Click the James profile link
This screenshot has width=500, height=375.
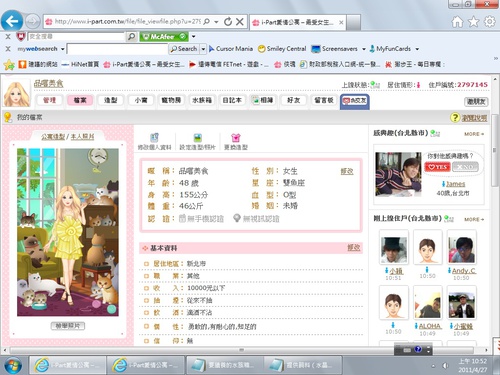(x=455, y=184)
